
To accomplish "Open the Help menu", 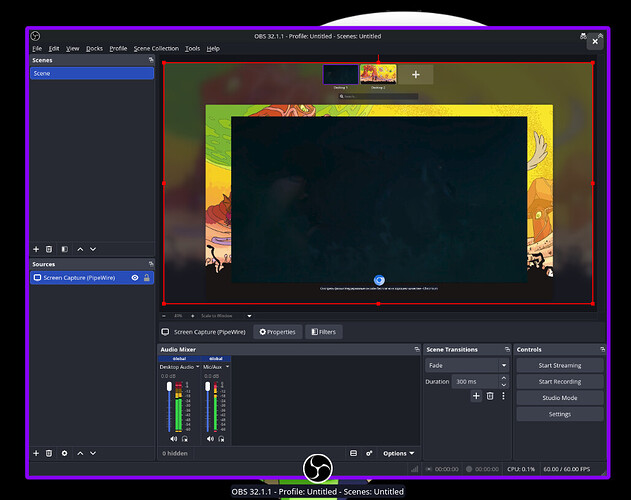I will point(213,48).
